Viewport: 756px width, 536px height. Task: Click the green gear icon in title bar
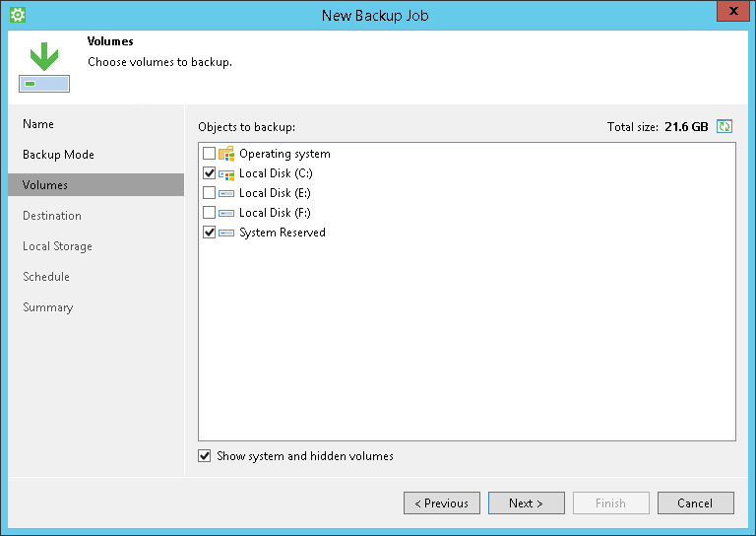18,15
